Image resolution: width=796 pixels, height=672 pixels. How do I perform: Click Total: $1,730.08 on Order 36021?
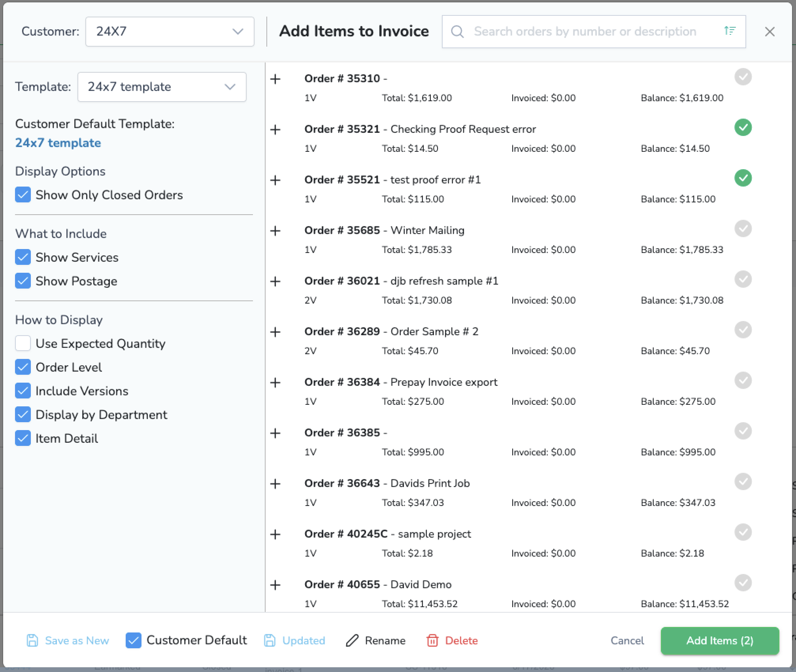coord(417,300)
